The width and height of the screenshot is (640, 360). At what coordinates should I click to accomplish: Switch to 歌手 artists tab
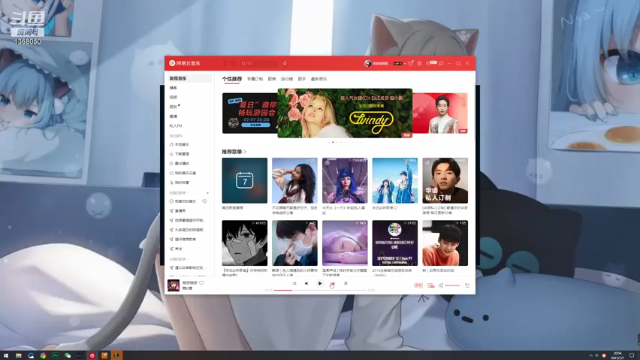pyautogui.click(x=302, y=79)
